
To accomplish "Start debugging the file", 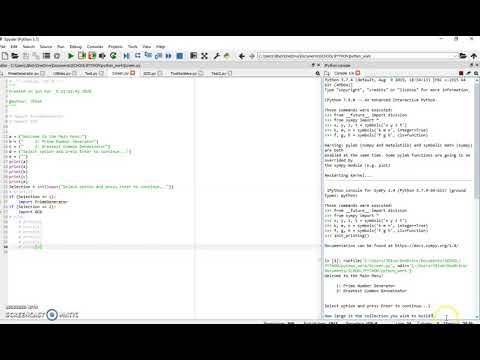I will pos(126,56).
